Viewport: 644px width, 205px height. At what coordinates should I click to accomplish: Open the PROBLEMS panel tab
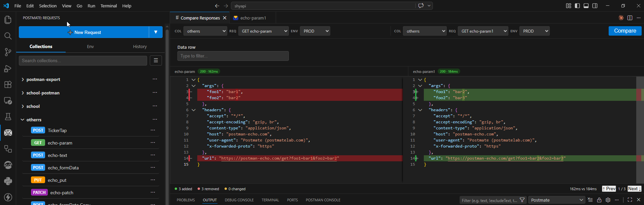tap(186, 200)
